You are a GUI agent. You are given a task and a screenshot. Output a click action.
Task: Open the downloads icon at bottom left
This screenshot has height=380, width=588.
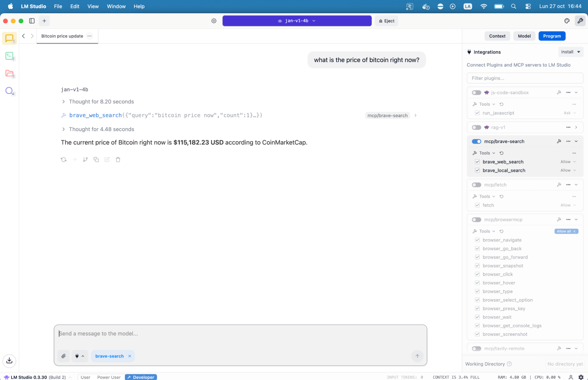(9, 361)
